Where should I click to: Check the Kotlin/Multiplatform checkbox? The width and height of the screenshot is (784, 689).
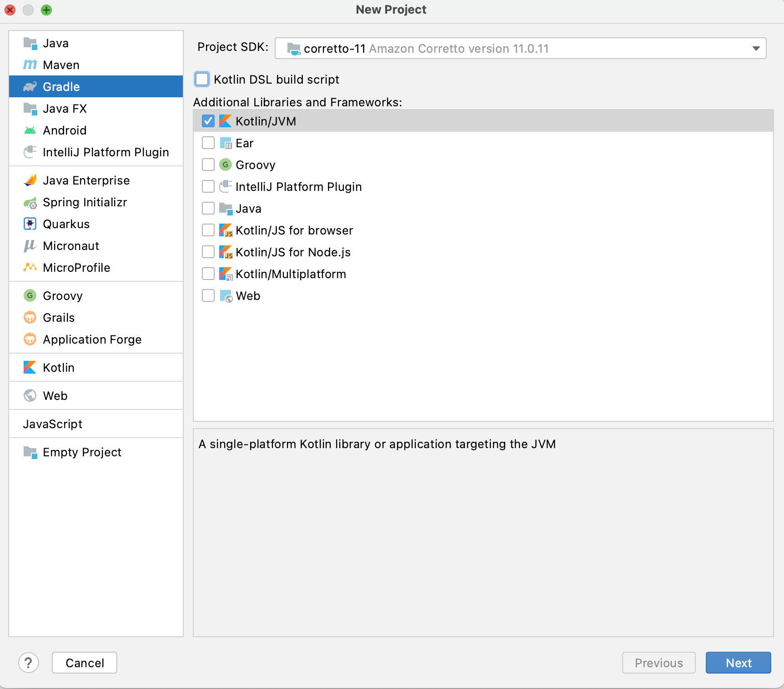(208, 274)
